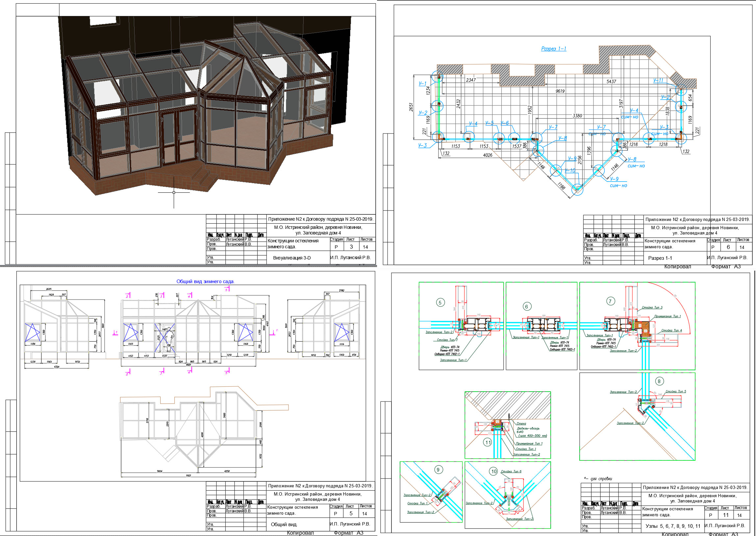Screen dimensions: 756x536
Task: Pick the 9619 overall dimension in Разрез 1-1
Action: click(560, 91)
